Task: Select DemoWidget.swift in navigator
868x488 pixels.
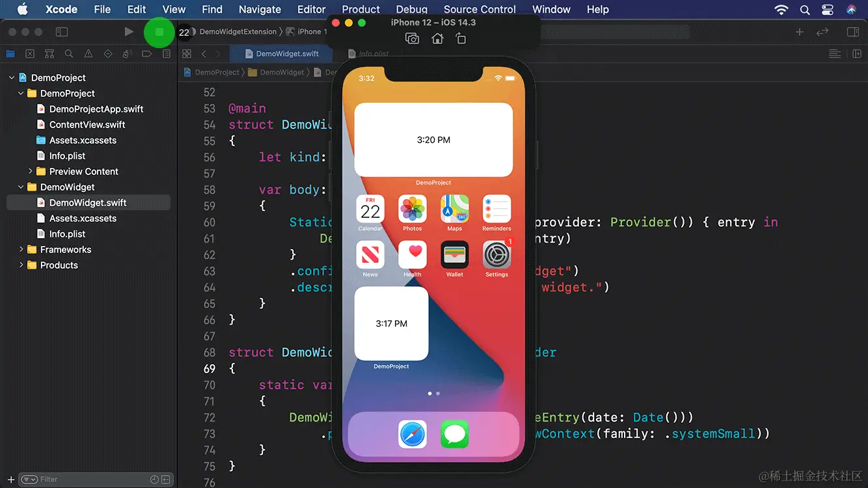Action: [88, 202]
